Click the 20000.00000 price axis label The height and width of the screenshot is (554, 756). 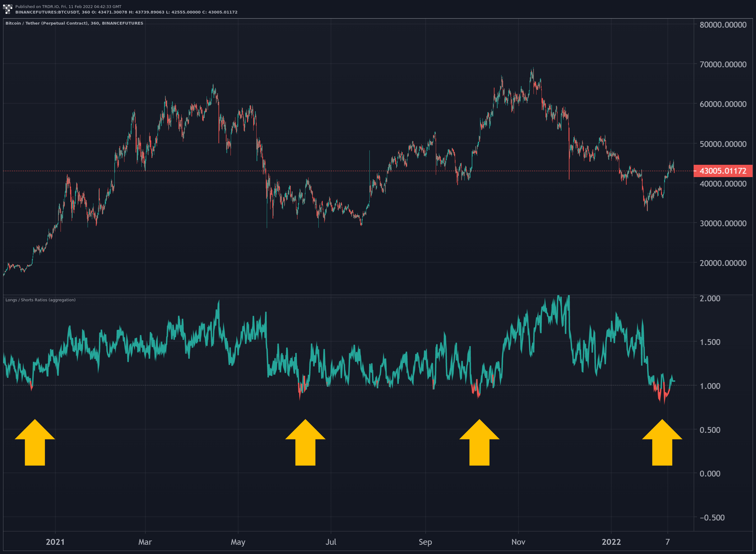click(723, 263)
